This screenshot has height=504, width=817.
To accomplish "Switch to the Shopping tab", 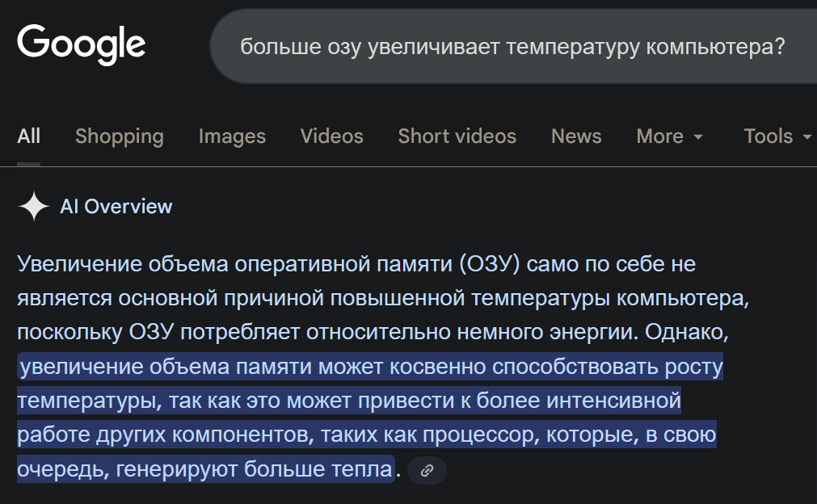I will (x=119, y=136).
